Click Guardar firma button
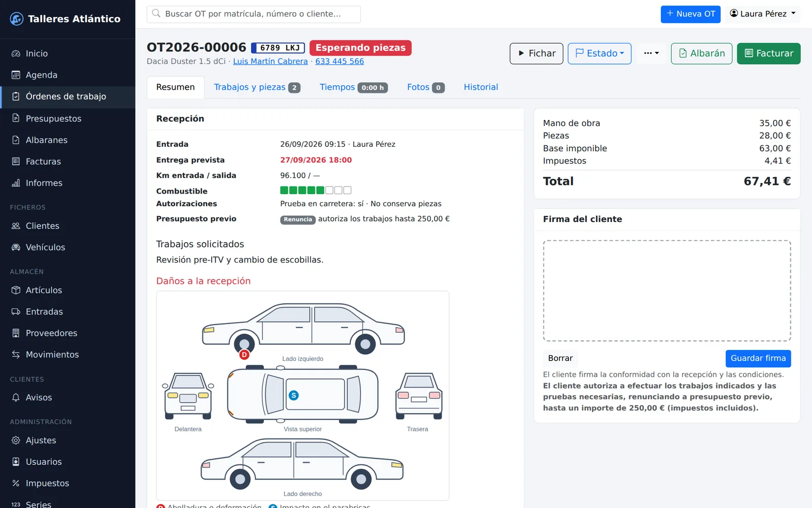 click(x=758, y=358)
